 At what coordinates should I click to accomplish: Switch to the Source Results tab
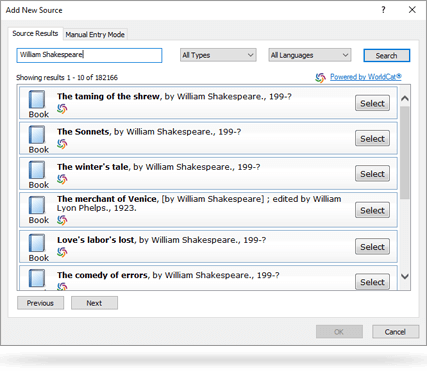[35, 33]
